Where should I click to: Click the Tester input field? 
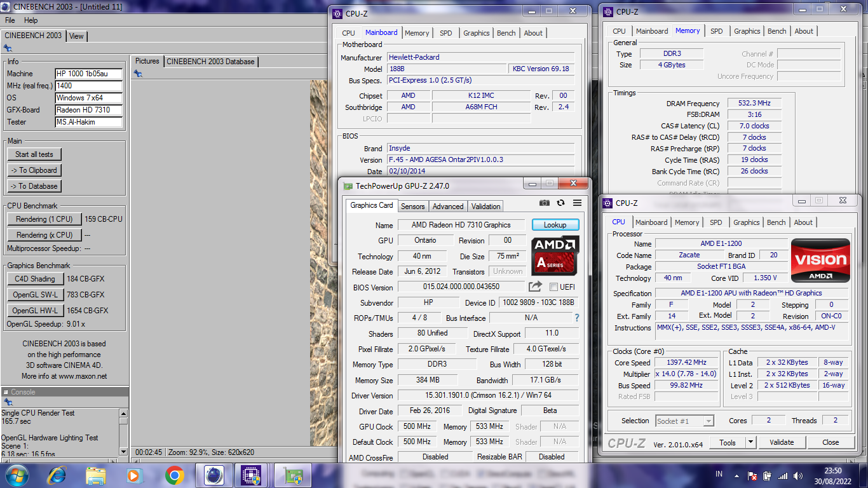(88, 122)
